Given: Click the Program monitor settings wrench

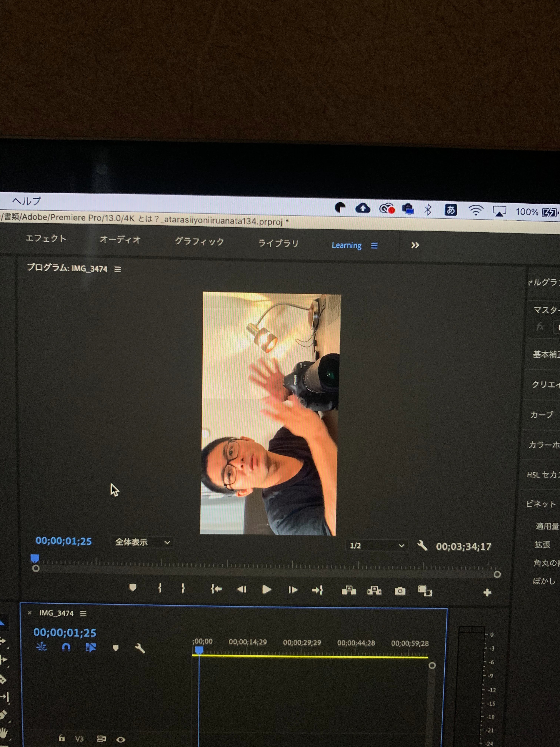Looking at the screenshot, I should click(422, 546).
